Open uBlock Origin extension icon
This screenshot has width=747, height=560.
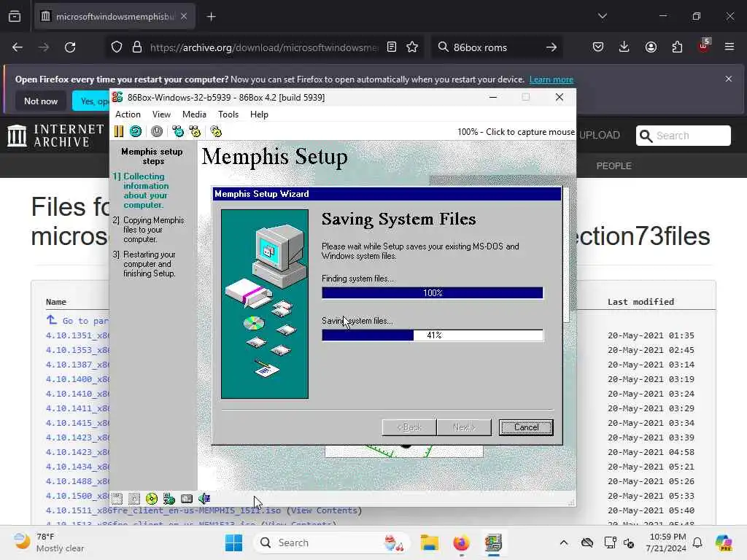point(704,46)
